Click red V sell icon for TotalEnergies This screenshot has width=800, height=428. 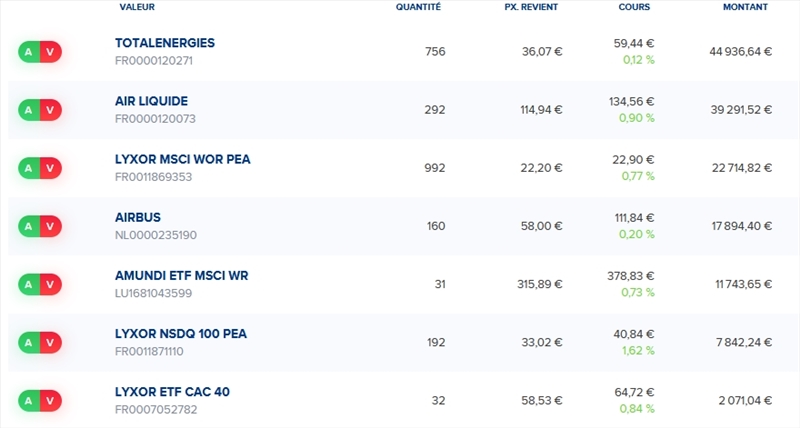point(50,52)
